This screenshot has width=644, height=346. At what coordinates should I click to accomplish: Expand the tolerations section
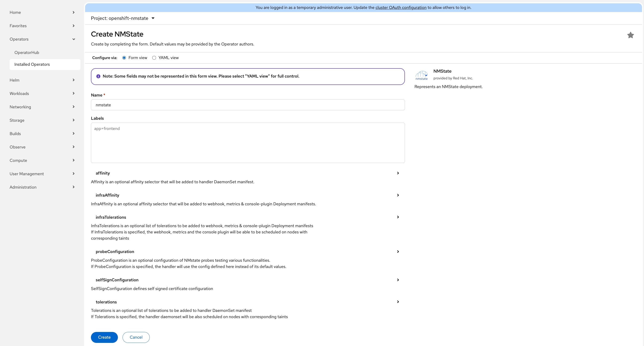tap(248, 302)
